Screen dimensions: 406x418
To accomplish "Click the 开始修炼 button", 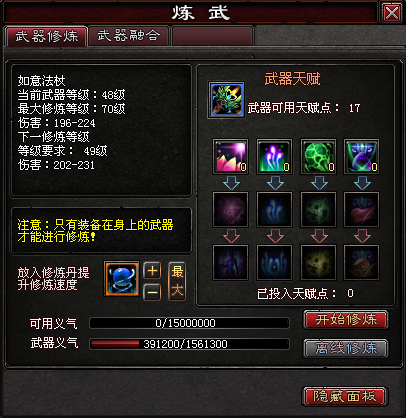I will pos(346,320).
